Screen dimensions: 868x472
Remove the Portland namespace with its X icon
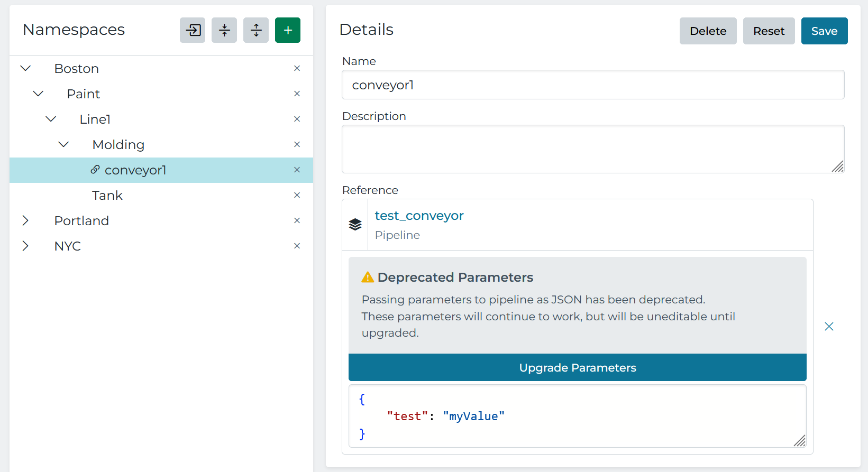tap(297, 220)
